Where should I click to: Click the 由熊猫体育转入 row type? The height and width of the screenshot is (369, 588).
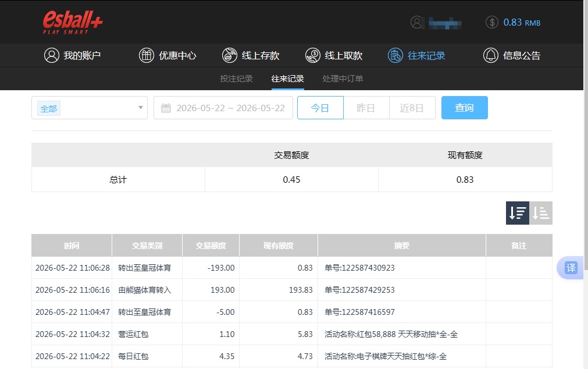pos(144,290)
